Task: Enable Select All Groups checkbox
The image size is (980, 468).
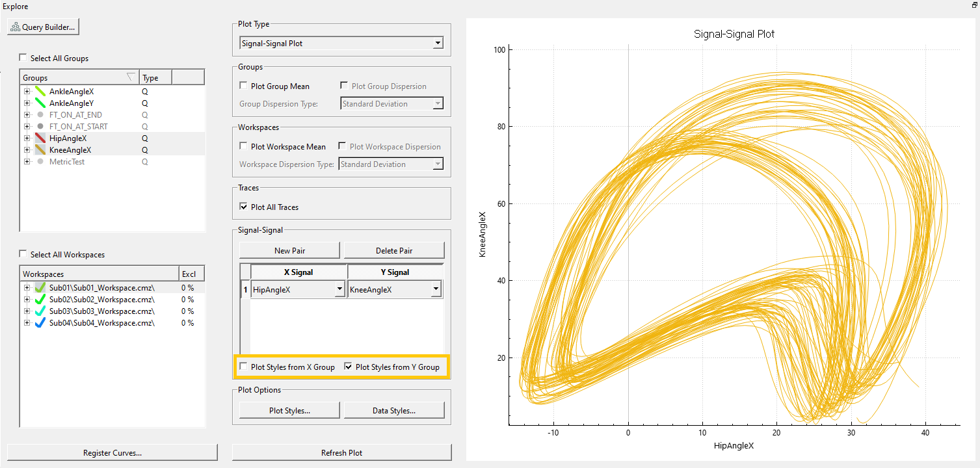Action: (23, 58)
